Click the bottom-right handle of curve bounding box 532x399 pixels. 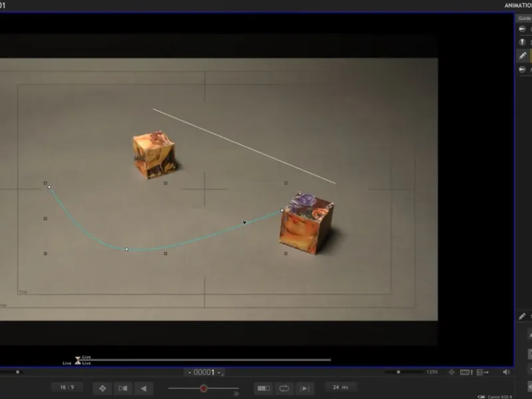coord(286,253)
